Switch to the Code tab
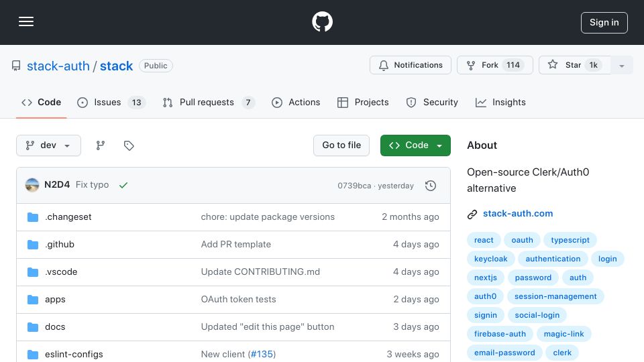This screenshot has width=644, height=362. click(x=41, y=102)
